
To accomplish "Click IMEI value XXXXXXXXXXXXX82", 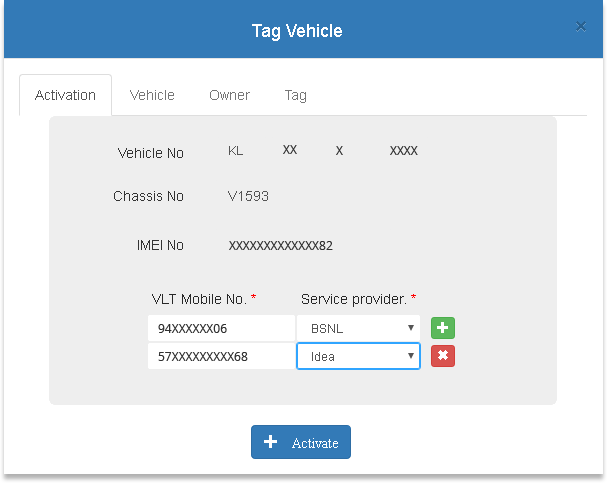I will 281,245.
